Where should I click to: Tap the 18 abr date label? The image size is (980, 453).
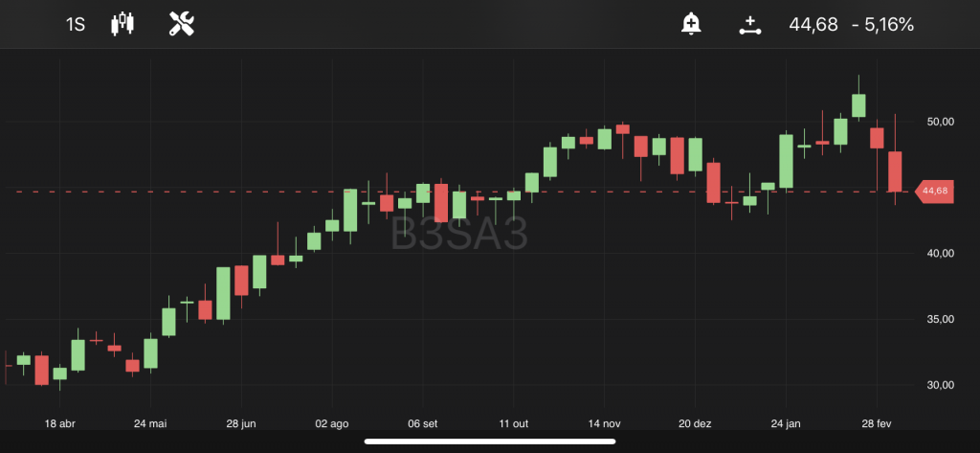pos(60,423)
